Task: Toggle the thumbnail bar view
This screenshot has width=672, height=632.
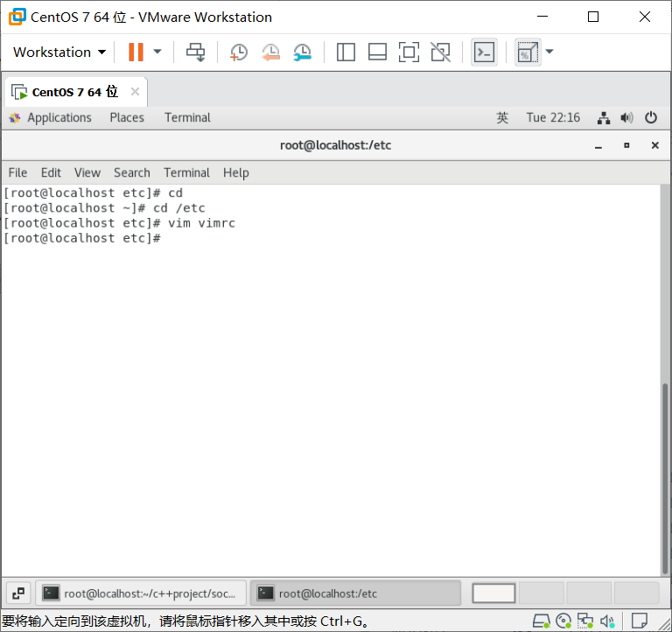Action: coord(378,53)
